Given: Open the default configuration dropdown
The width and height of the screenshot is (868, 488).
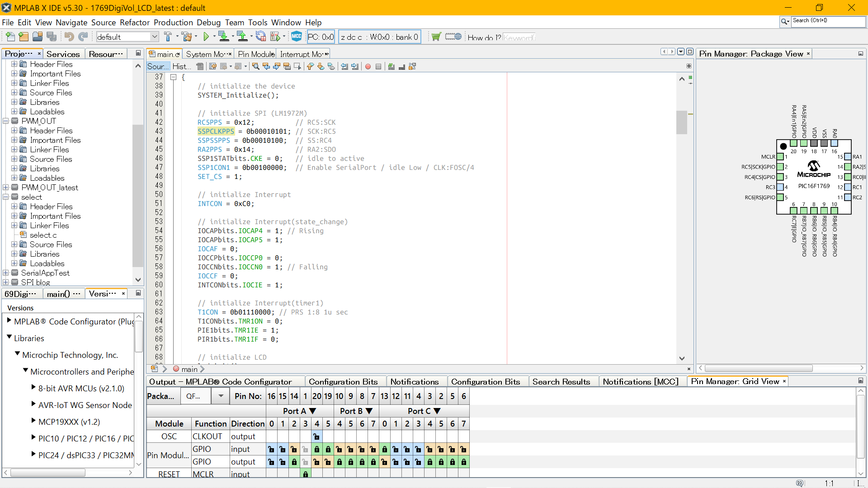Looking at the screenshot, I should [154, 37].
